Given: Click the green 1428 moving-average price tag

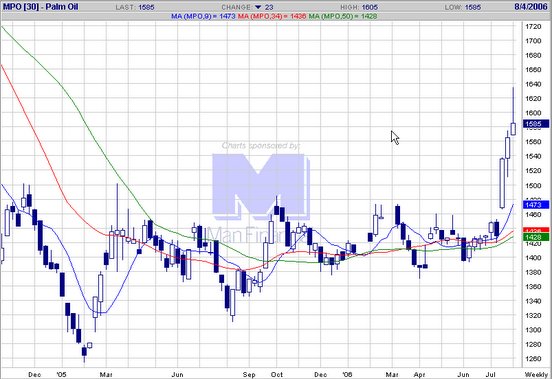Looking at the screenshot, I should tap(535, 237).
